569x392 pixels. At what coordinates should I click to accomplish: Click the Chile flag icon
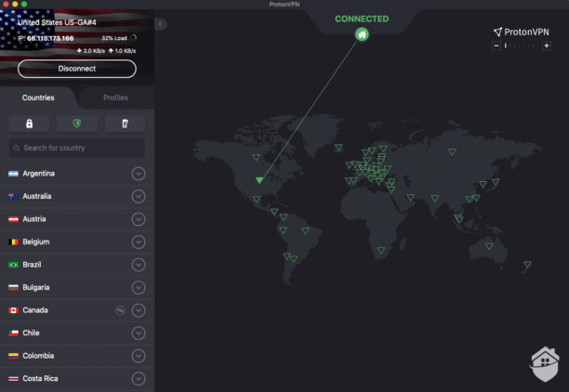(x=13, y=333)
